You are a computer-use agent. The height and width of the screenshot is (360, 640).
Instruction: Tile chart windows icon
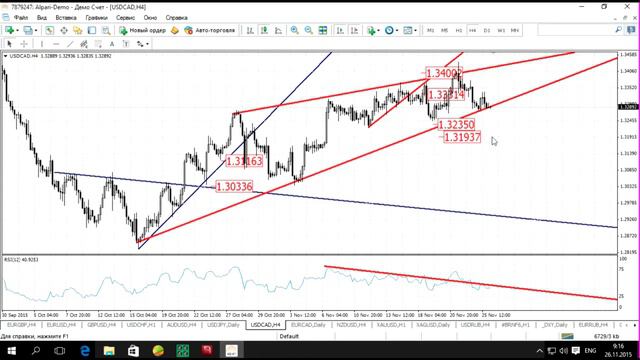click(x=323, y=30)
